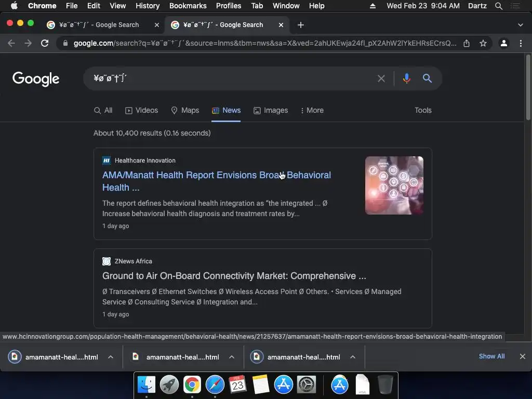This screenshot has height=399, width=532.
Task: Select the News results tab
Action: click(227, 110)
